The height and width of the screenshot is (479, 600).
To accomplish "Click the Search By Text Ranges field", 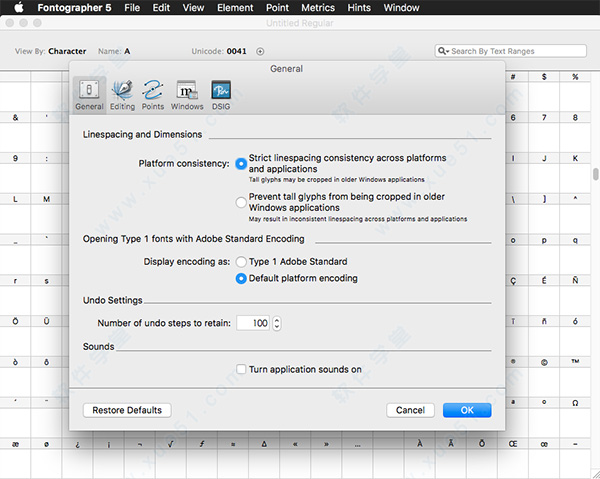I will 510,51.
